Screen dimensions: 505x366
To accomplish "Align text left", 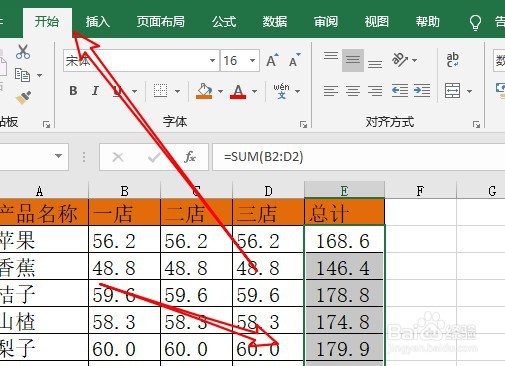I will 331,91.
